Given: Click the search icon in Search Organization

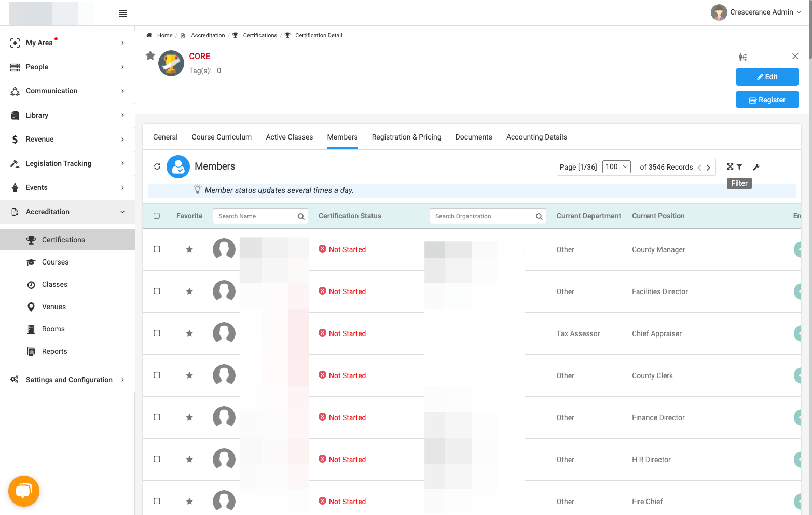Looking at the screenshot, I should pyautogui.click(x=539, y=216).
